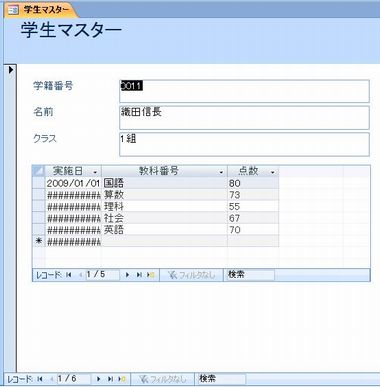
Task: Select the 算数 subject cell
Action: (x=165, y=195)
